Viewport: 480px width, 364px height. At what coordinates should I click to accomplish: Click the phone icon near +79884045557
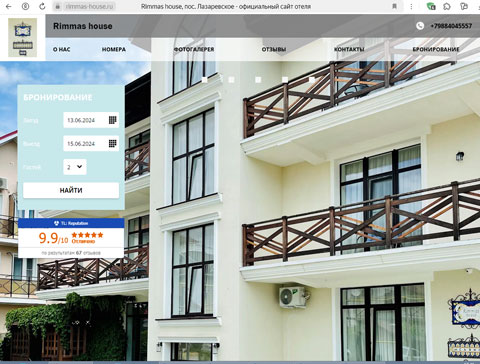420,26
